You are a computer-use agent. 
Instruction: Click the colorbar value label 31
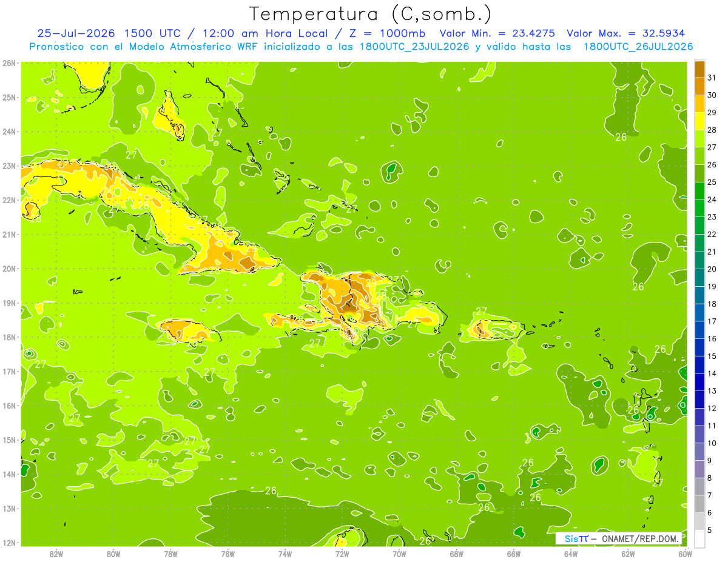click(x=712, y=78)
